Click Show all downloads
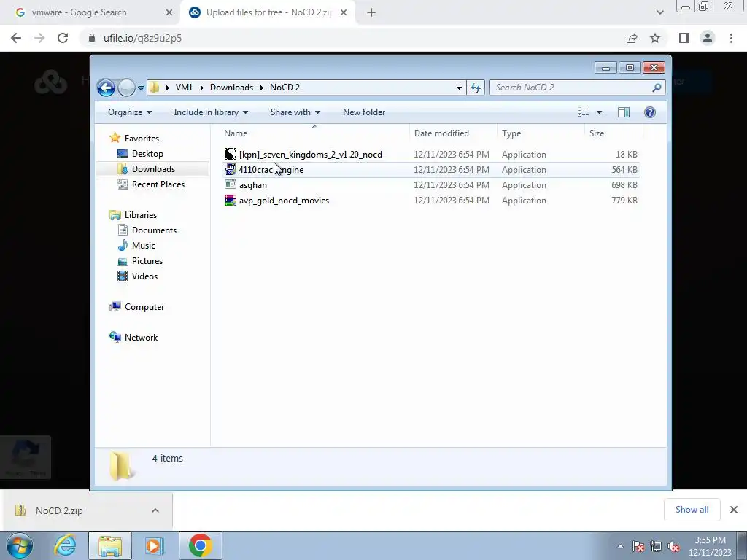Image resolution: width=747 pixels, height=560 pixels. pyautogui.click(x=692, y=510)
